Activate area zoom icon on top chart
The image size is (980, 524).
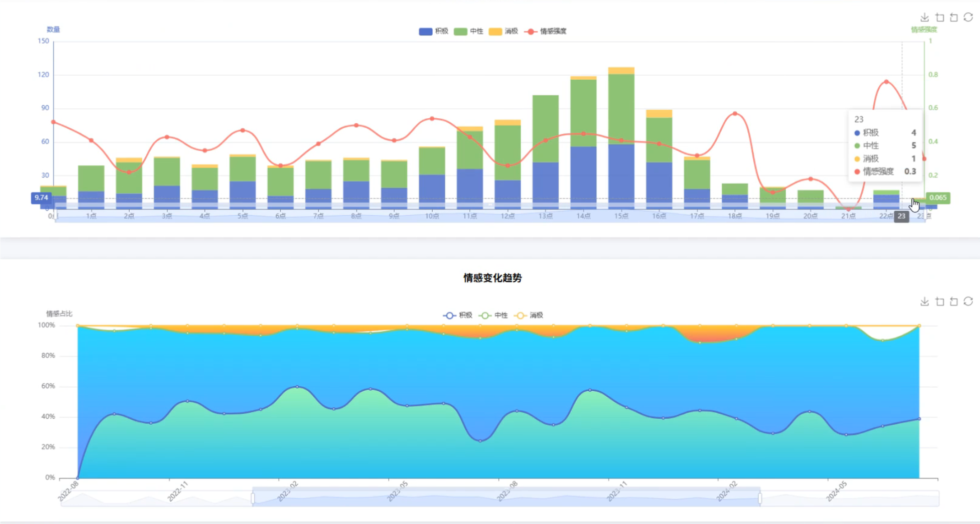pyautogui.click(x=940, y=18)
